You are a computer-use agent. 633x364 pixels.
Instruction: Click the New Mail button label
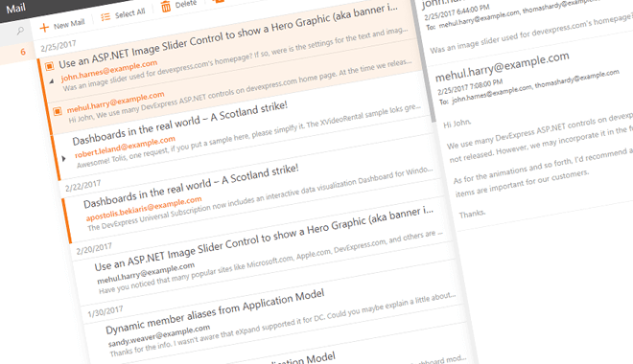click(69, 24)
